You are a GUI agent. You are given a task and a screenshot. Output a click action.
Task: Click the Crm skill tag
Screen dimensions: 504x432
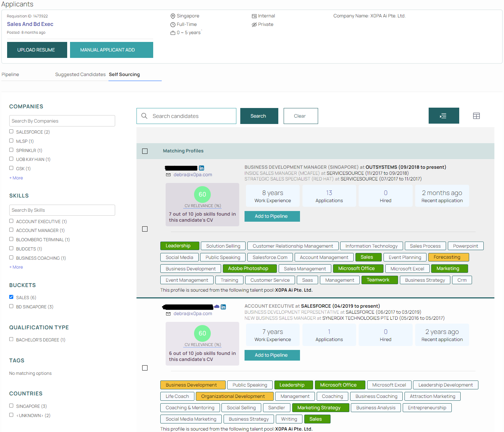coord(462,280)
